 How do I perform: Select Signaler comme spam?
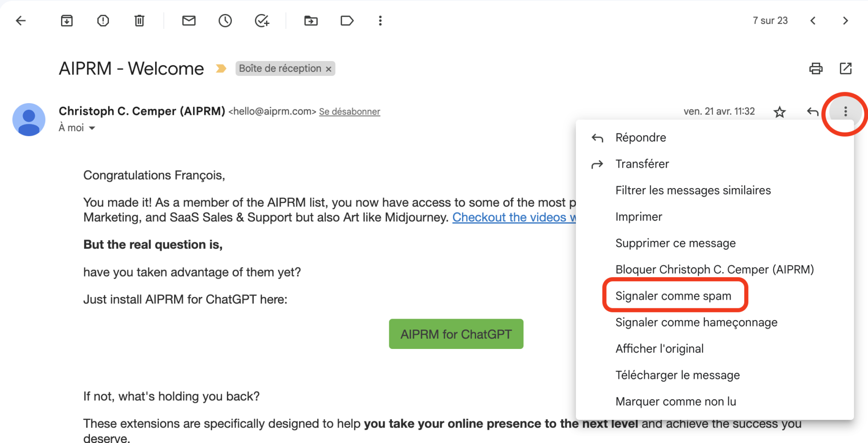pos(715,296)
